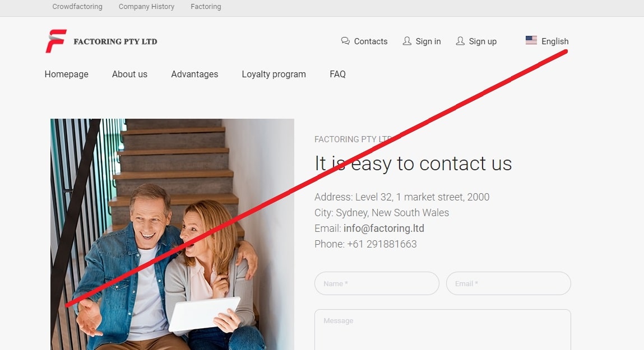Screen dimensions: 644x350
Task: Open the Company History link
Action: click(x=147, y=7)
